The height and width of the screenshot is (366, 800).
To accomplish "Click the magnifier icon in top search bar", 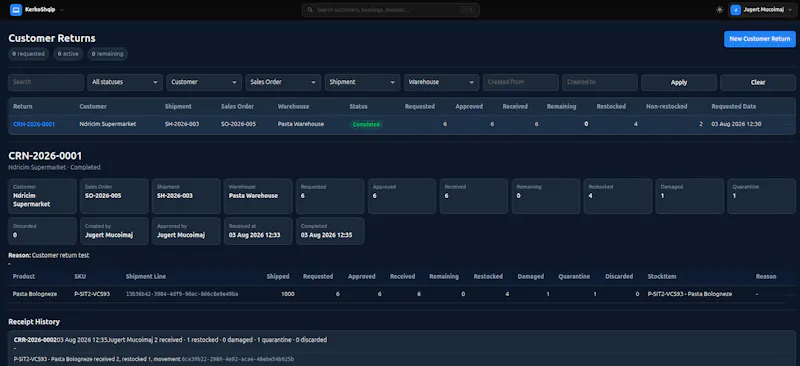I will (x=310, y=10).
